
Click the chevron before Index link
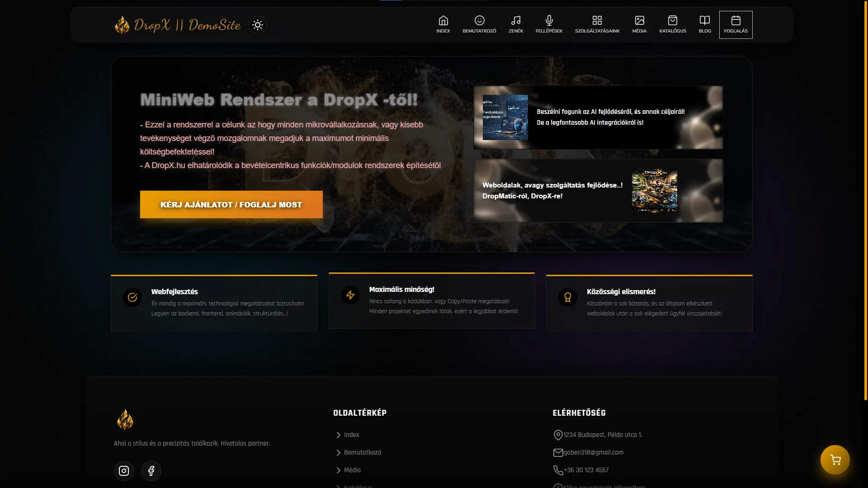tap(338, 435)
